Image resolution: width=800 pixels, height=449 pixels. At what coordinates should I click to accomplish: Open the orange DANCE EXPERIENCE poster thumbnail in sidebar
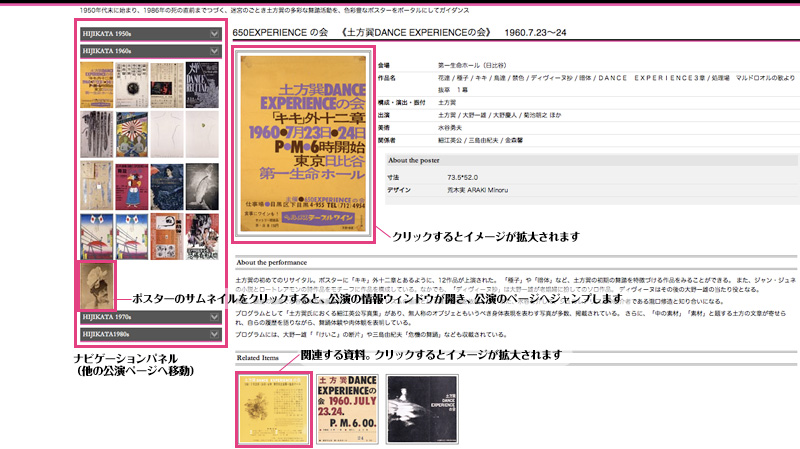click(96, 85)
